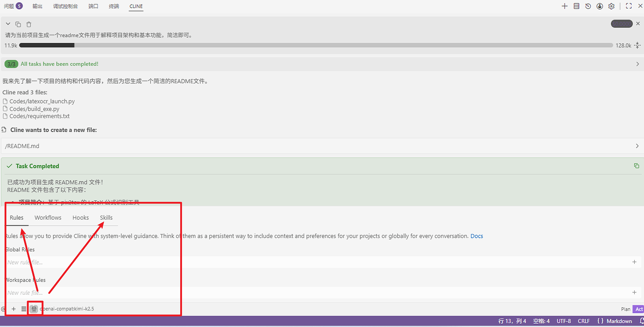This screenshot has height=327, width=644.
Task: Delete the current task trash icon
Action: pyautogui.click(x=29, y=24)
